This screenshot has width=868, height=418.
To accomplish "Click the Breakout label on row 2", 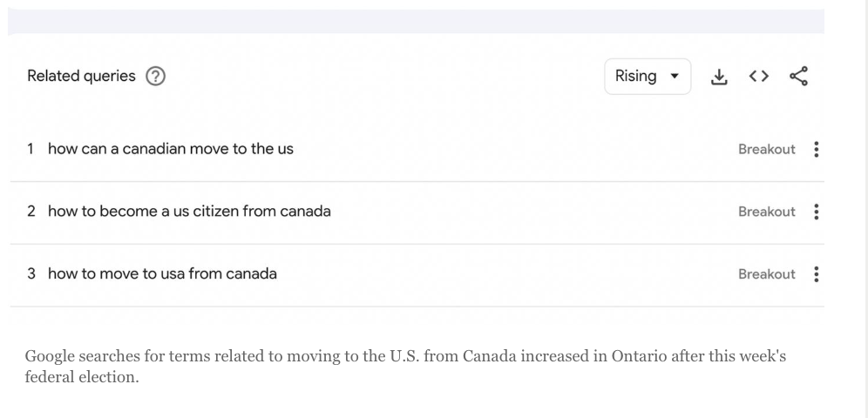I will (767, 212).
